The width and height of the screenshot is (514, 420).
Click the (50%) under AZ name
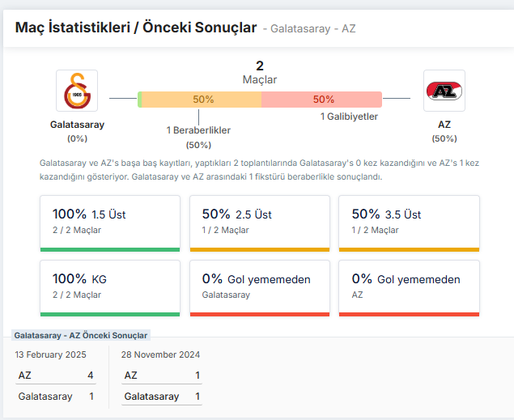tap(444, 138)
